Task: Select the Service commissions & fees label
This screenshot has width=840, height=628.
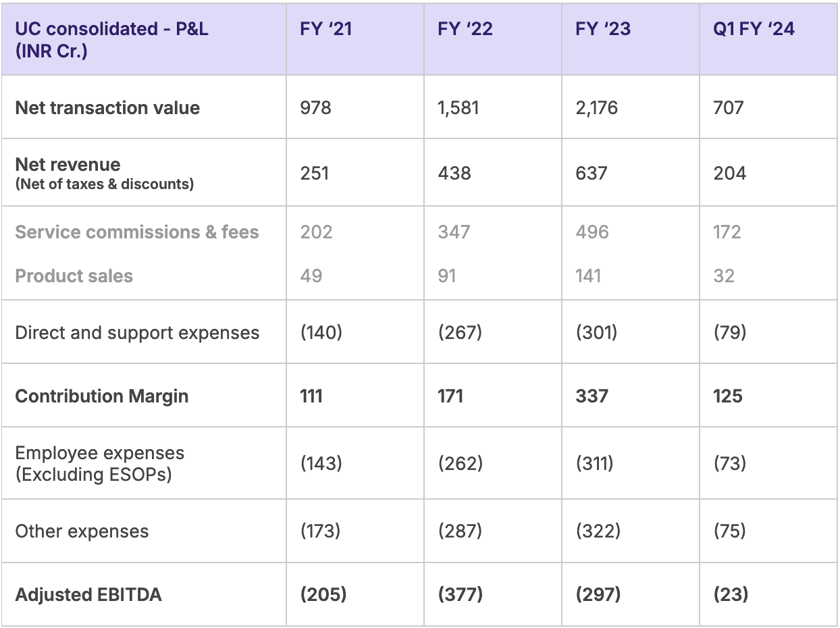Action: pos(137,232)
